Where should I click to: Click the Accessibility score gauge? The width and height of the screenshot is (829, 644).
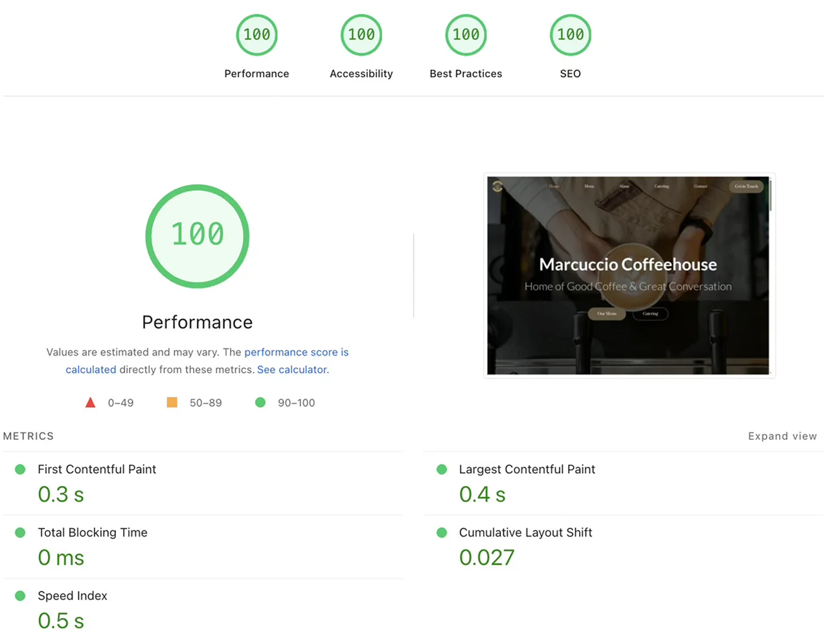click(361, 35)
